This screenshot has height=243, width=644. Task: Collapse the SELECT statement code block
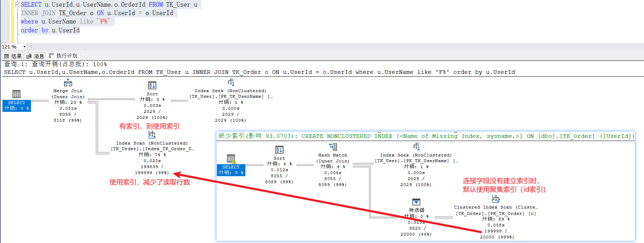(17, 5)
